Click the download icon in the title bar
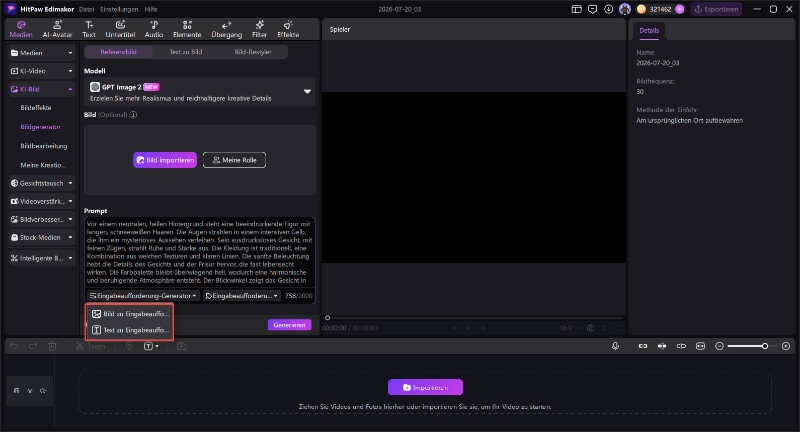Viewport: 800px width, 432px height. [x=609, y=9]
